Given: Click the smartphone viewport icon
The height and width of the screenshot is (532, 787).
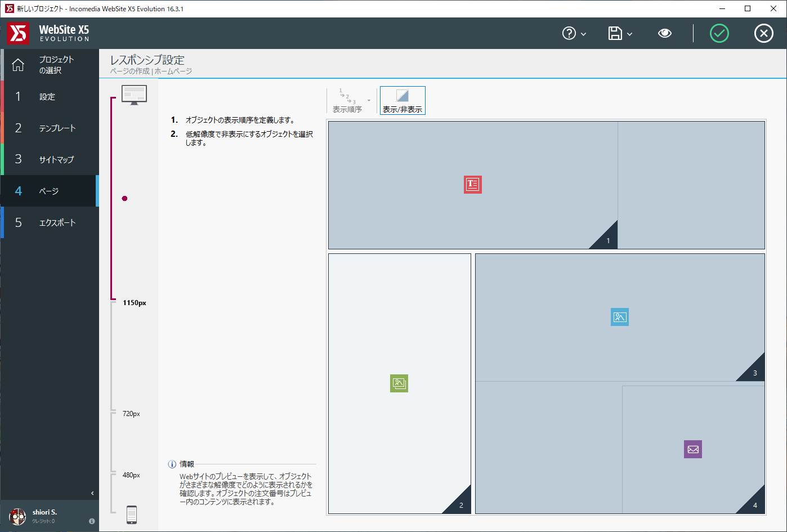Looking at the screenshot, I should pos(132,515).
